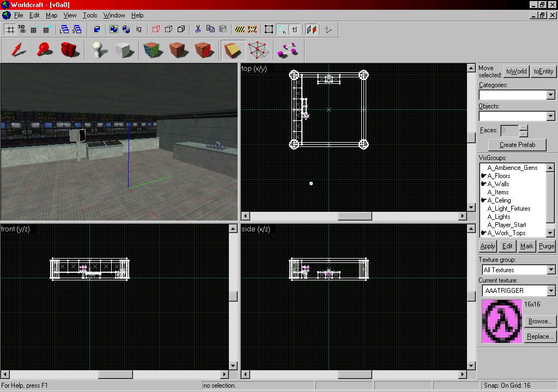Select A_Player_Start in VisGroups list

(x=507, y=225)
